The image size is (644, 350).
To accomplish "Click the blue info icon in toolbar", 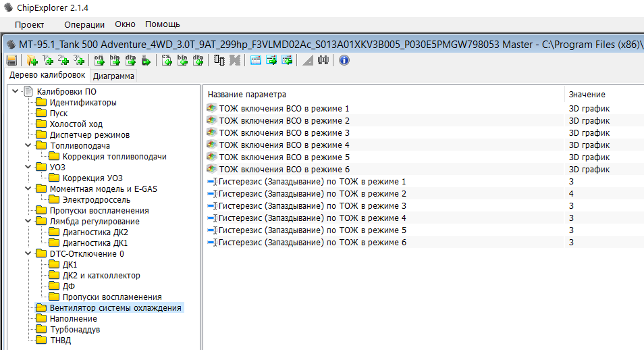I will [x=344, y=60].
